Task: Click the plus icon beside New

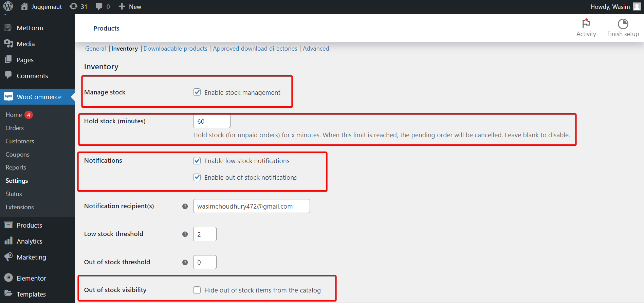Action: click(x=122, y=6)
